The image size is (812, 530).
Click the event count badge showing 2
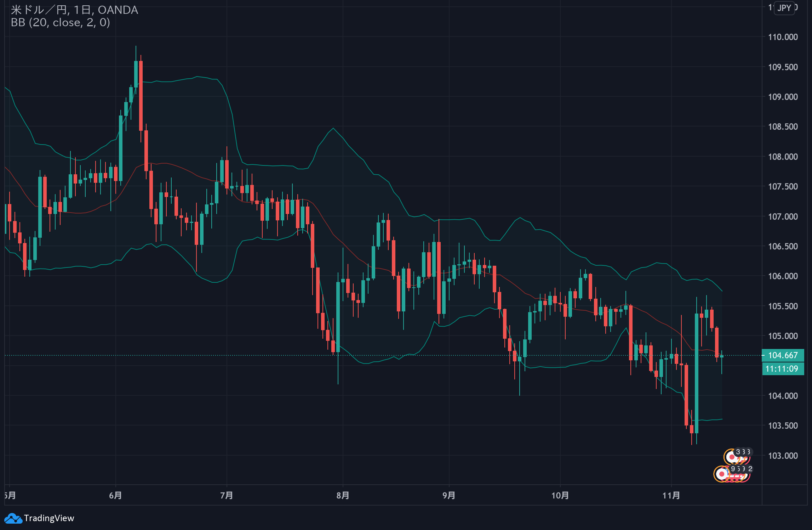point(750,469)
